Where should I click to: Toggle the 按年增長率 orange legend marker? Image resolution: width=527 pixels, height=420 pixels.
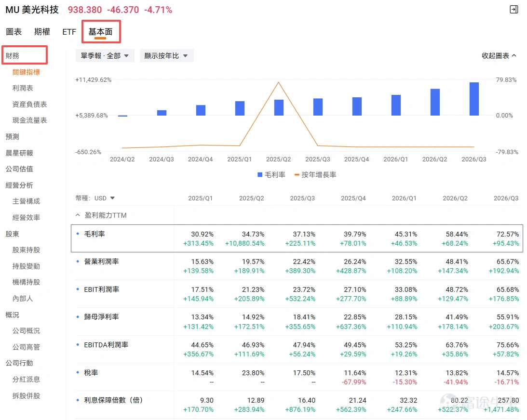(x=297, y=174)
